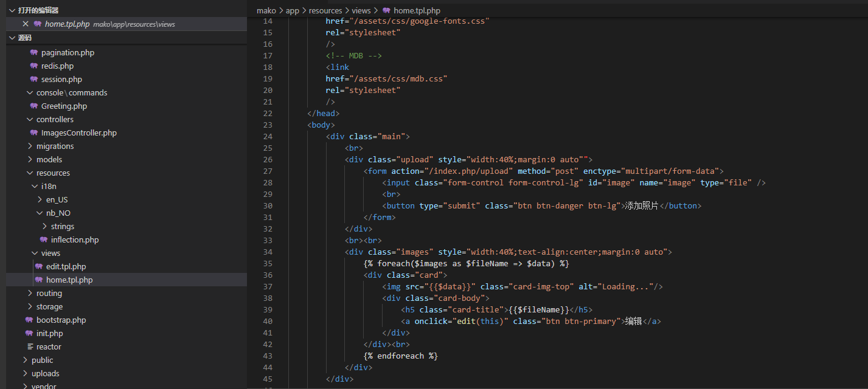Image resolution: width=868 pixels, height=389 pixels.
Task: Click the elephant icon beside redis.php
Action: [34, 66]
